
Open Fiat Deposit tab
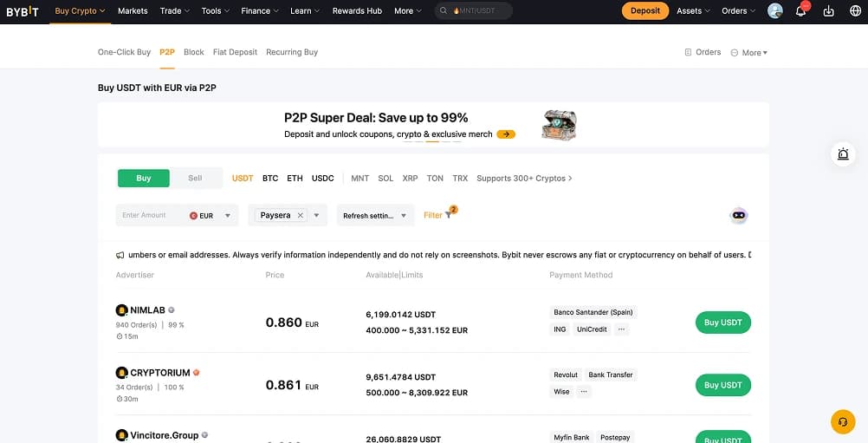236,52
